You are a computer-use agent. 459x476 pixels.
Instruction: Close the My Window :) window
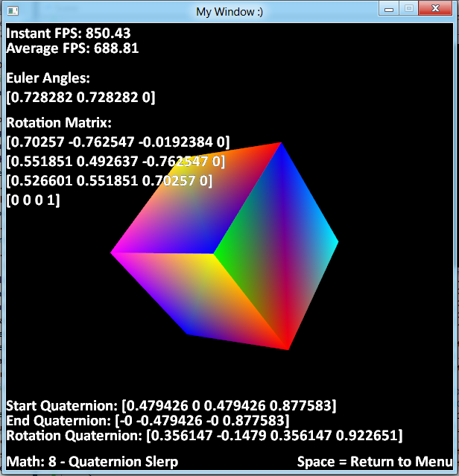[435, 8]
